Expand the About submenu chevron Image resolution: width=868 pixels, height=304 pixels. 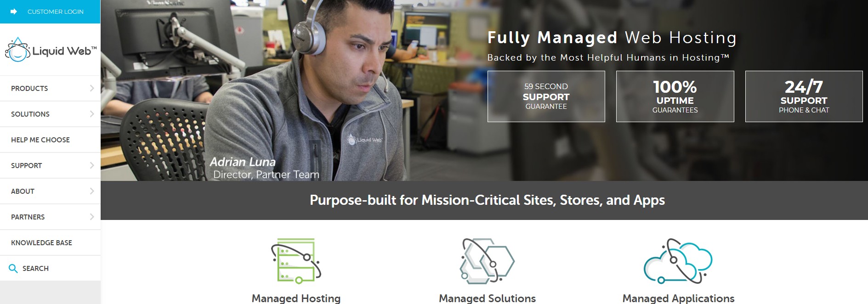point(92,191)
